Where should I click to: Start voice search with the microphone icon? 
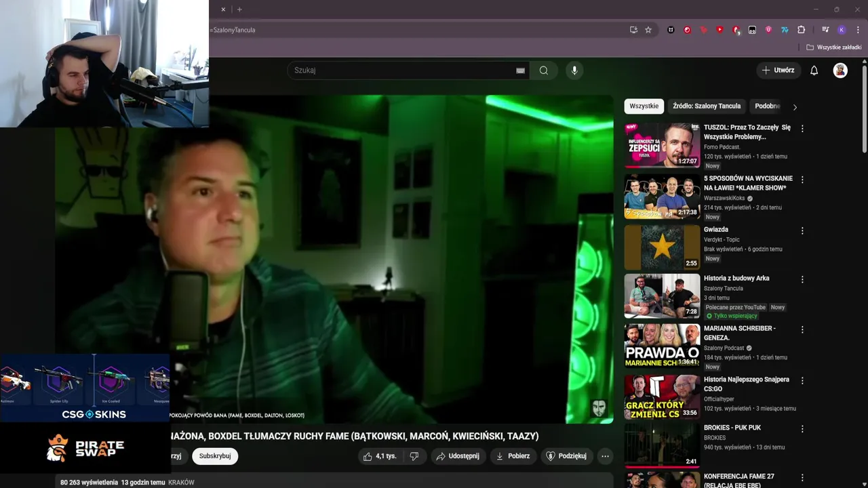[x=574, y=70]
